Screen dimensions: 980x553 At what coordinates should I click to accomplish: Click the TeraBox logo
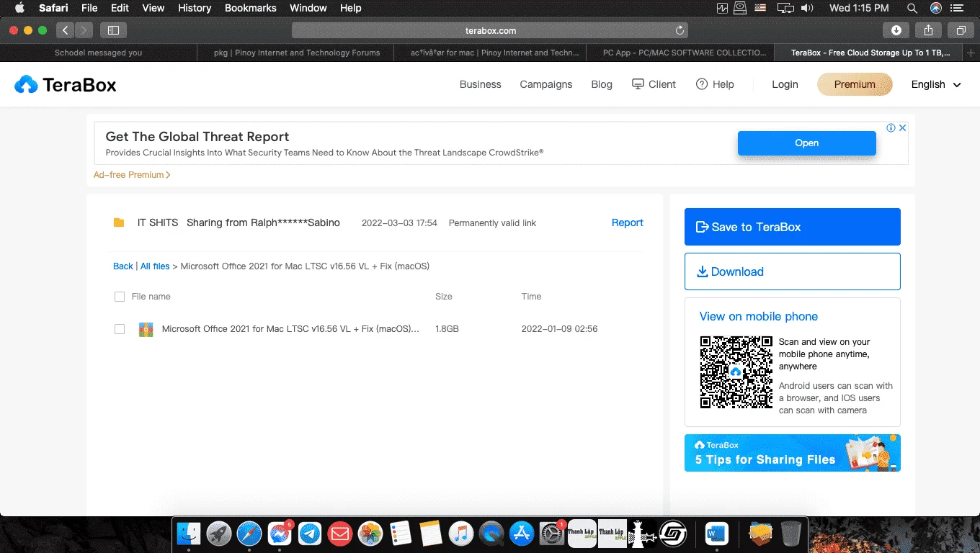65,84
